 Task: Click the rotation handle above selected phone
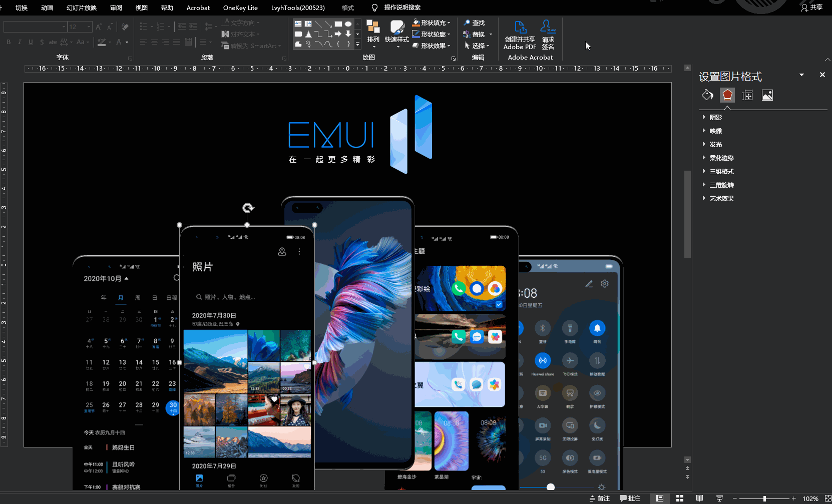pos(248,208)
